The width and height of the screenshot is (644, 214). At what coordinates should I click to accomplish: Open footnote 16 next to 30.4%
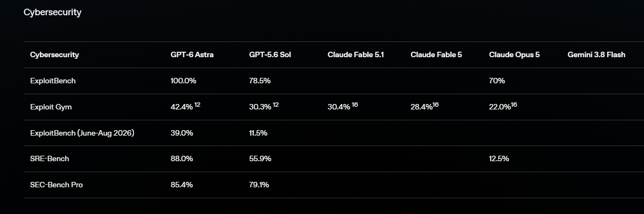tap(355, 105)
